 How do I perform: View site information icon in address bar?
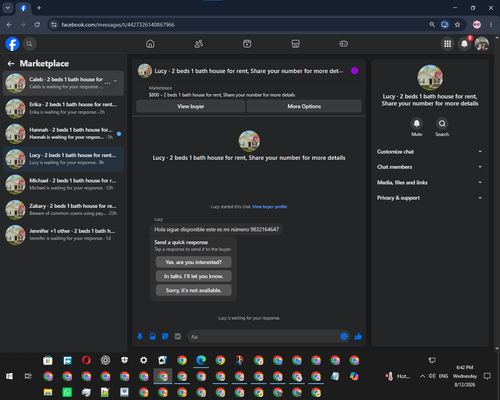pos(54,25)
